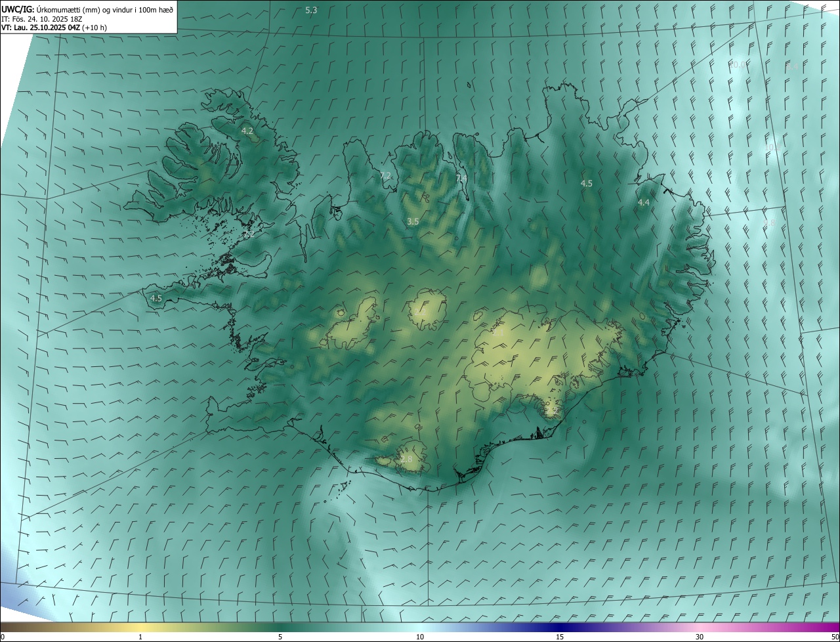840x642 pixels.
Task: Select the faint 10.2 value label
Action: (x=772, y=148)
